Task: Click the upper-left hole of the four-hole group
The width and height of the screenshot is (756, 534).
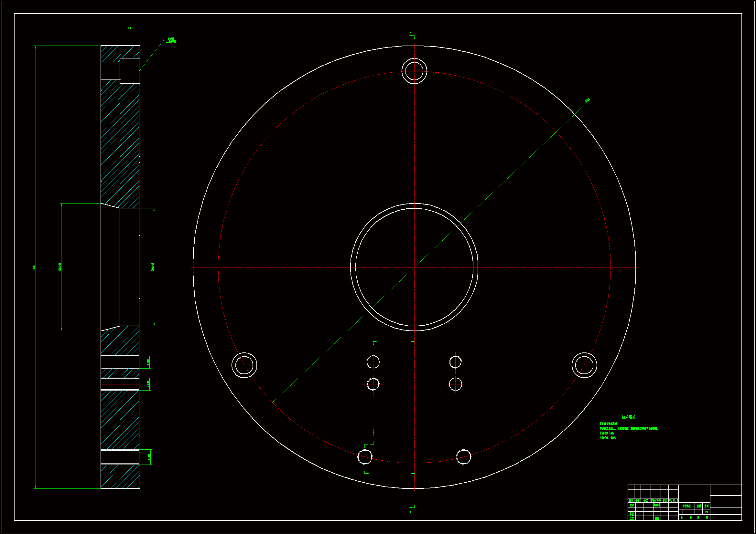Action: (373, 362)
